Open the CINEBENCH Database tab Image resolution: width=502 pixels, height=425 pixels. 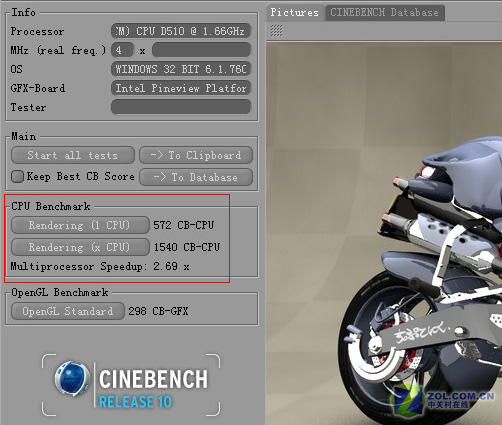[384, 13]
